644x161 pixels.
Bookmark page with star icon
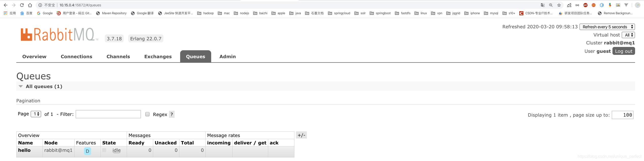tap(559, 5)
